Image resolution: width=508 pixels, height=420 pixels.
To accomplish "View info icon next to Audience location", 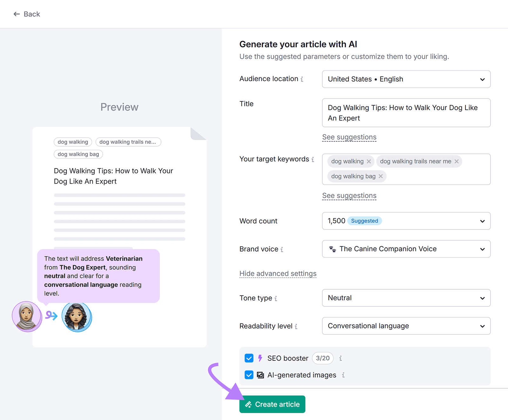I will point(303,79).
